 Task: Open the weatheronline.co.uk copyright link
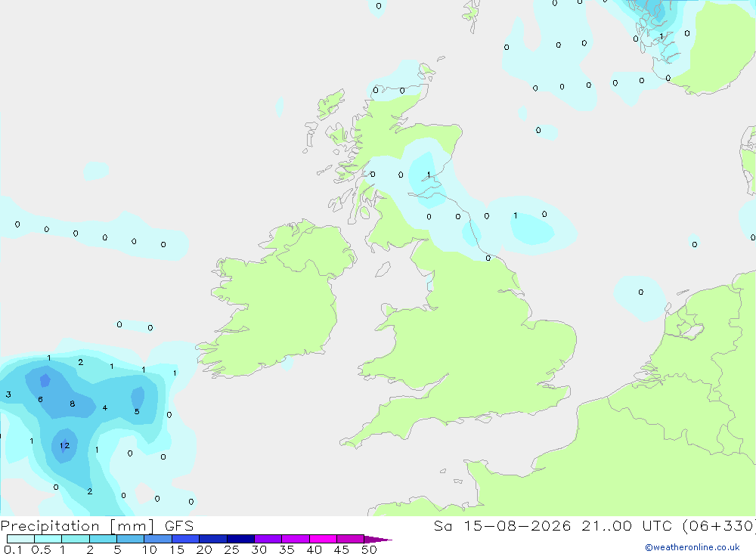click(692, 547)
